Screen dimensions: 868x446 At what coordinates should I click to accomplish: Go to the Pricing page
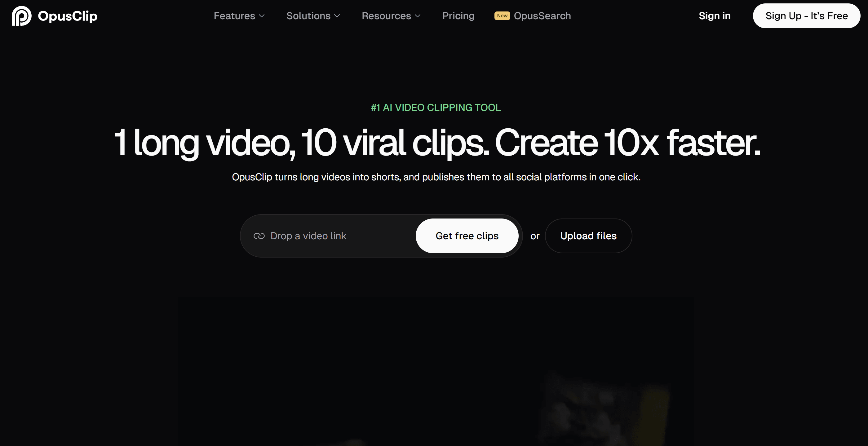(458, 16)
